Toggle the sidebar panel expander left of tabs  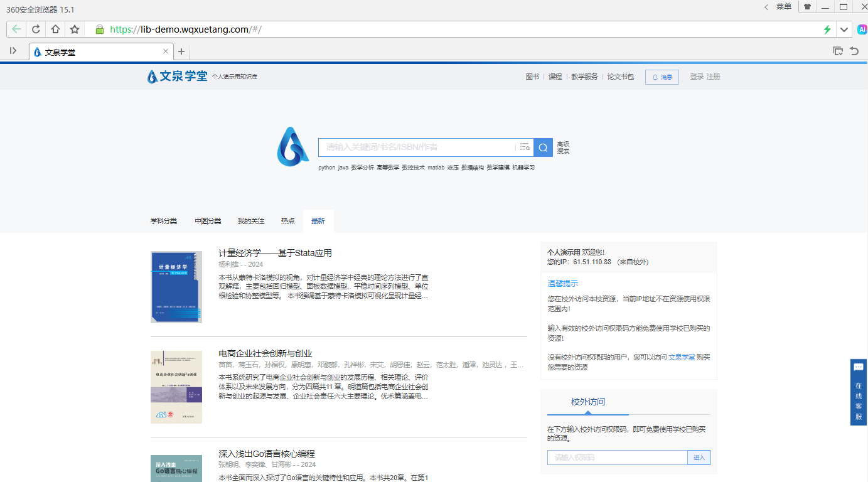[13, 51]
